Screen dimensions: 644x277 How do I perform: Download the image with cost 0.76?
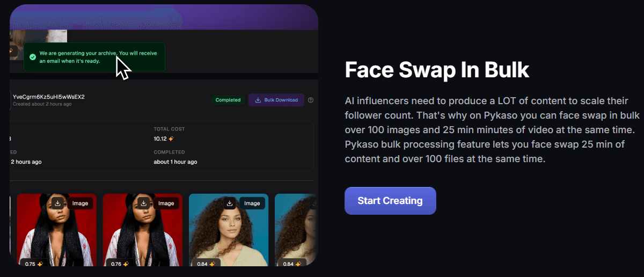144,203
